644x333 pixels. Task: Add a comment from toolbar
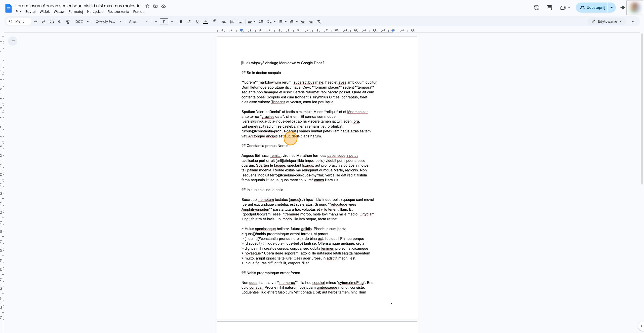(232, 22)
